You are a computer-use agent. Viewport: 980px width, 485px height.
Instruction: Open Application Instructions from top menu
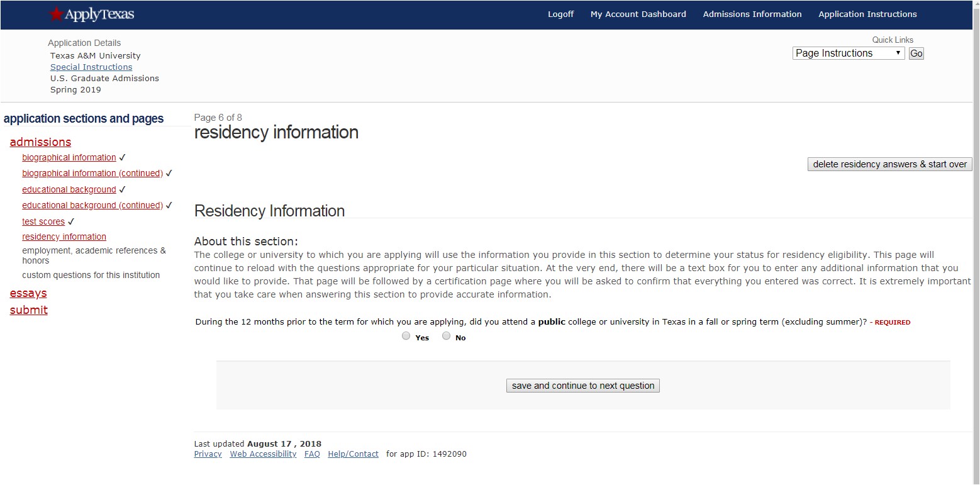867,14
